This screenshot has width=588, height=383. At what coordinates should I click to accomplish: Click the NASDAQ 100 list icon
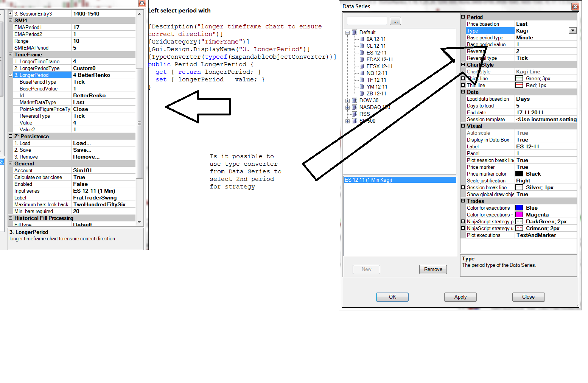(355, 107)
